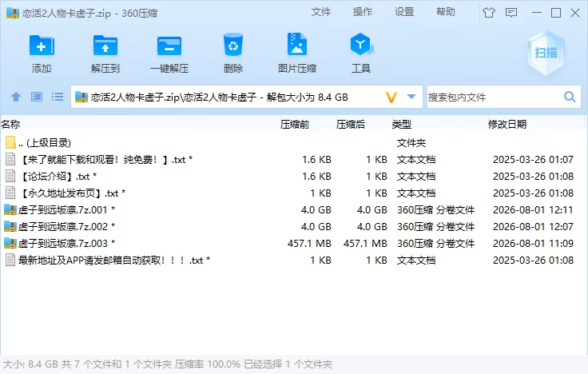The width and height of the screenshot is (588, 374).
Task: Click the search magnifier icon
Action: click(570, 97)
